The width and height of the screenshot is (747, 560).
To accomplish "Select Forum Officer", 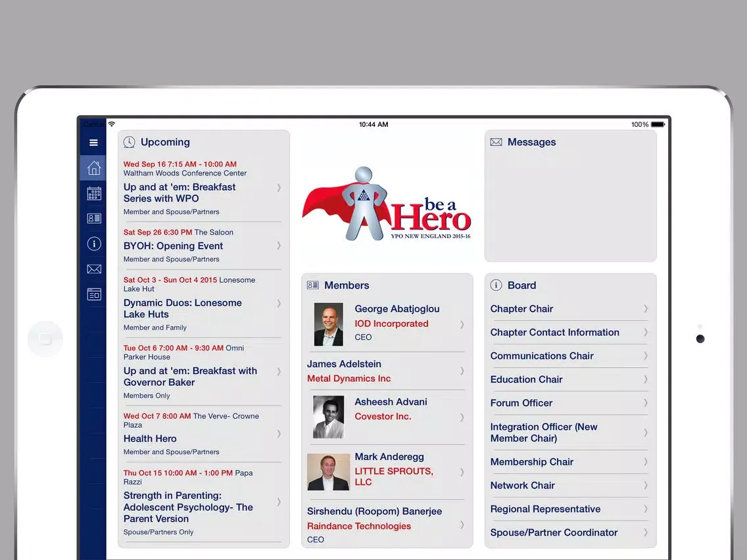I will click(x=521, y=403).
